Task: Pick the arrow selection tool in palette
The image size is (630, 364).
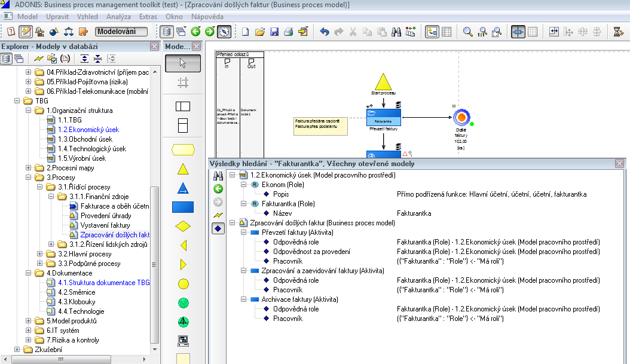Action: 183,63
